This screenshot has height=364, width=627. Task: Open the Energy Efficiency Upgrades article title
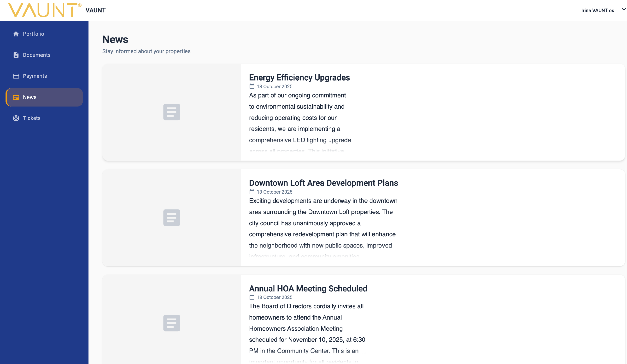299,78
